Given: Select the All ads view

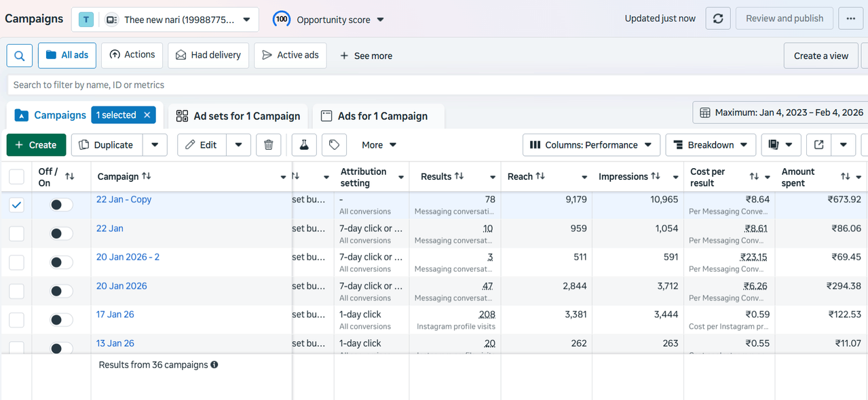Looking at the screenshot, I should point(67,55).
